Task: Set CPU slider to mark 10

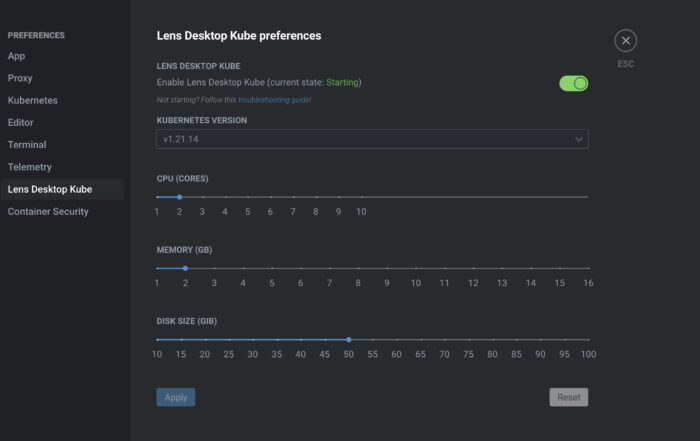Action: [362, 197]
